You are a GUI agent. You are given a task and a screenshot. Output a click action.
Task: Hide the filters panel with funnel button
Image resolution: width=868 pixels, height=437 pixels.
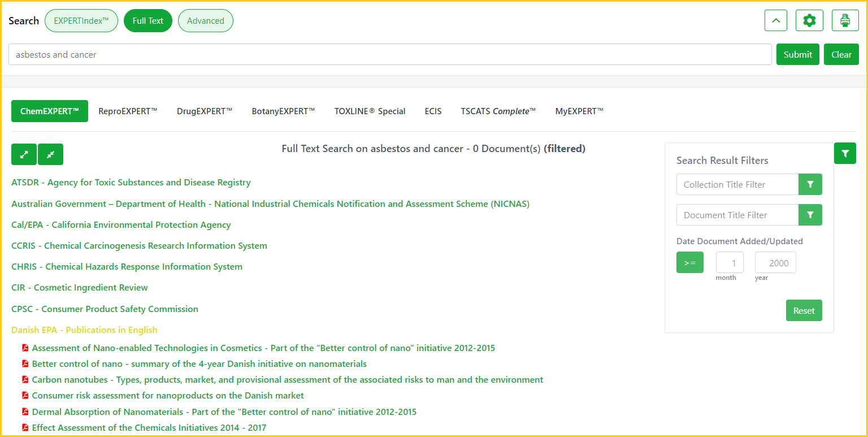click(x=845, y=153)
